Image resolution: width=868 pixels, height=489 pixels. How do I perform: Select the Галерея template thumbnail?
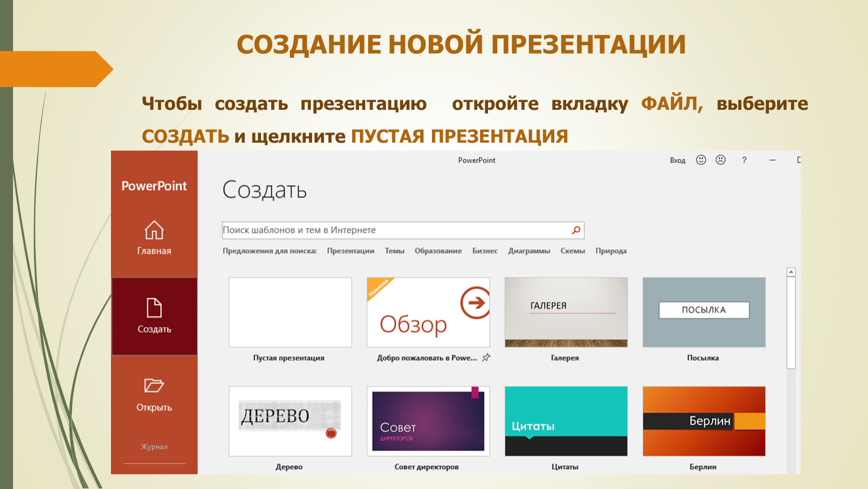tap(566, 312)
